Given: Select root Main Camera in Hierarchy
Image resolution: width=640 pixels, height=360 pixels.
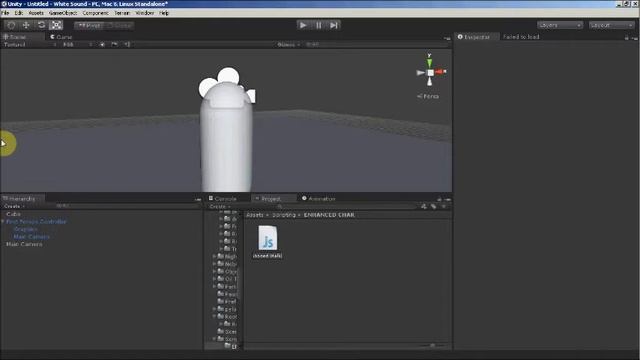Looking at the screenshot, I should 24,244.
